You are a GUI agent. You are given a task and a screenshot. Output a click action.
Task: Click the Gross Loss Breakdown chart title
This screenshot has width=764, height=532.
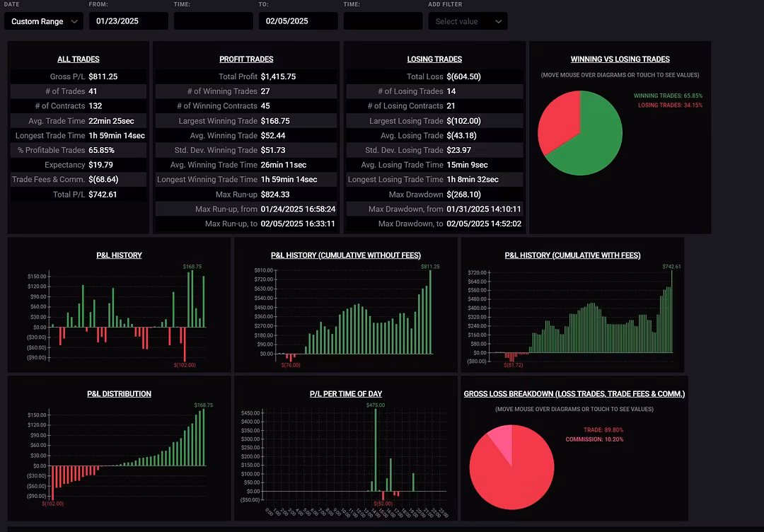coord(574,394)
